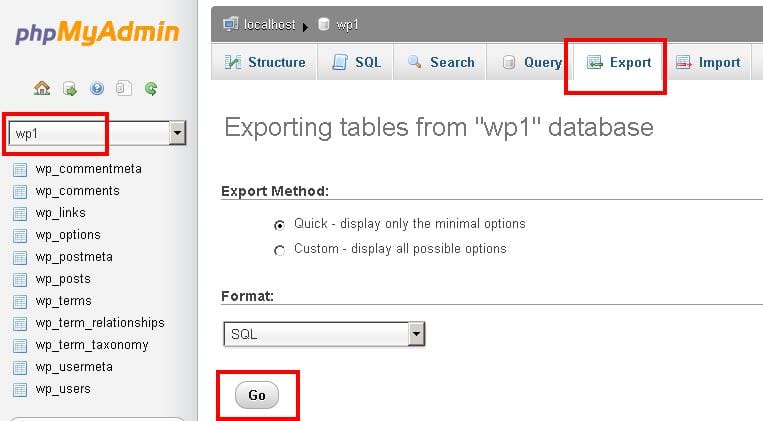Switch to the Import tab
The image size is (763, 421).
click(708, 62)
